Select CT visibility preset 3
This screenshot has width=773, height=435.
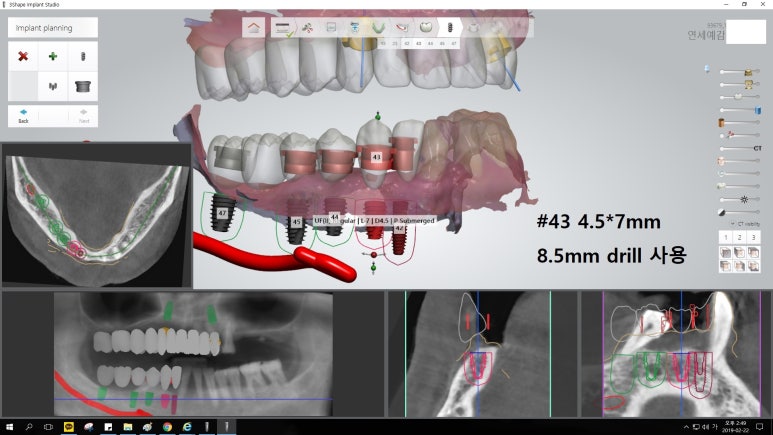[753, 237]
